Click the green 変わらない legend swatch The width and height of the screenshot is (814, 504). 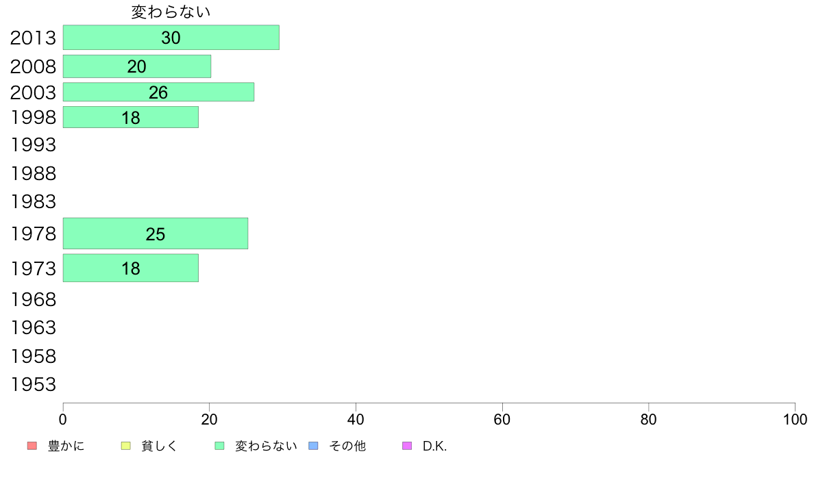(x=219, y=446)
